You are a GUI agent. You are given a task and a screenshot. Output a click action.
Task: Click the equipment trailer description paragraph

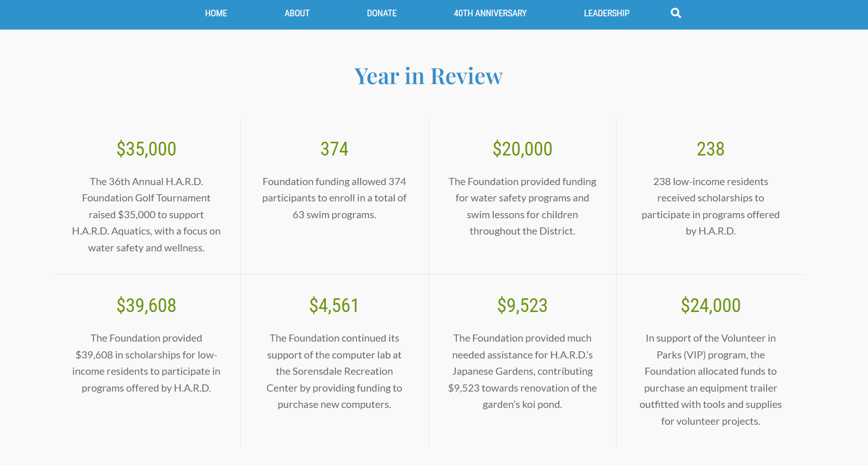pos(710,379)
